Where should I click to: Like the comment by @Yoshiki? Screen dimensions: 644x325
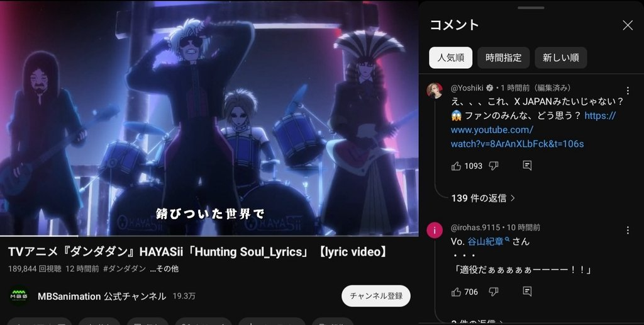(x=456, y=166)
